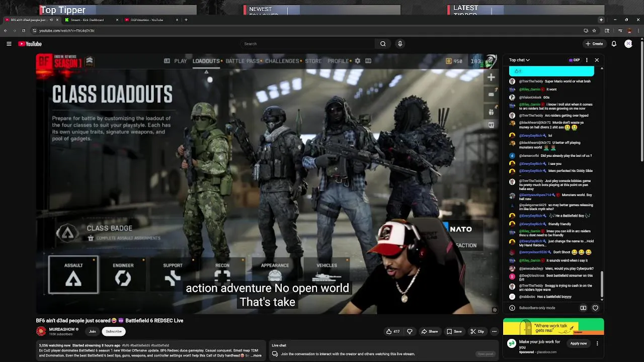This screenshot has height=362, width=644.
Task: Open the 'Where work talk gets real' ad banner
Action: click(553, 327)
